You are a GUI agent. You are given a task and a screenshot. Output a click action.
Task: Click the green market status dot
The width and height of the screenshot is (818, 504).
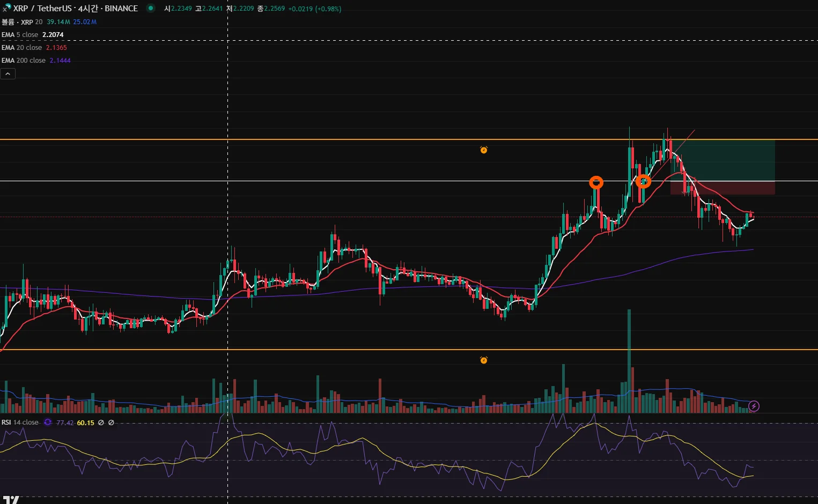click(151, 8)
